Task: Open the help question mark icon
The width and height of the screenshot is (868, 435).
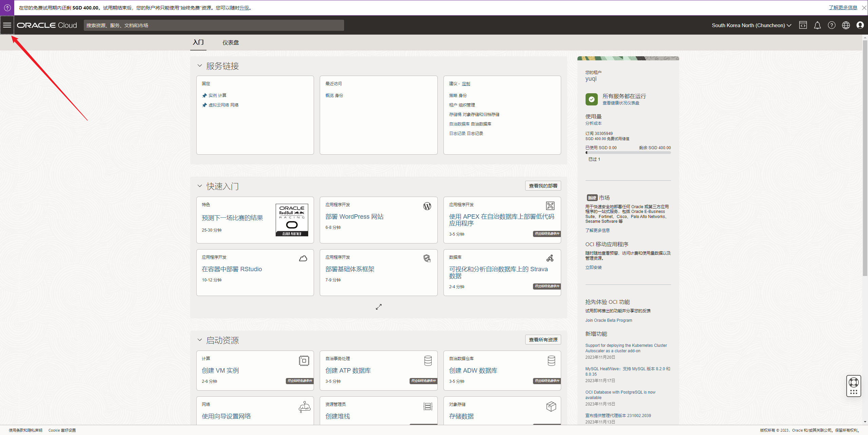Action: 832,25
